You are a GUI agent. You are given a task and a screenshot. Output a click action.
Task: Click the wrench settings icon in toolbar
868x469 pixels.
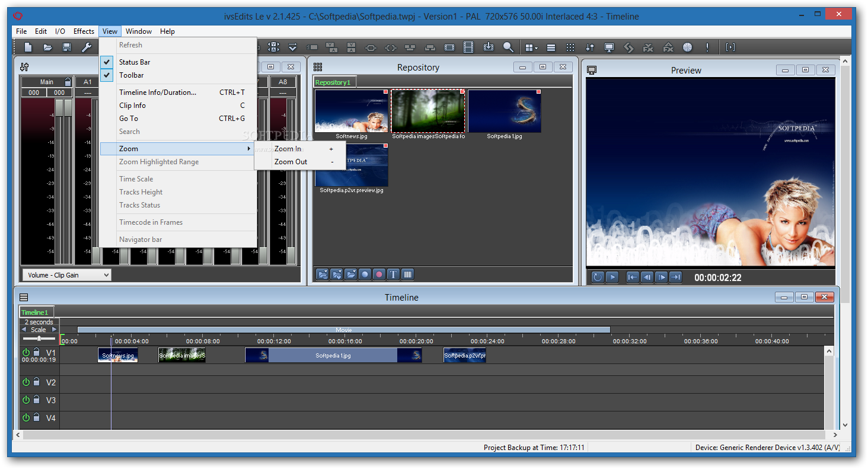(87, 47)
